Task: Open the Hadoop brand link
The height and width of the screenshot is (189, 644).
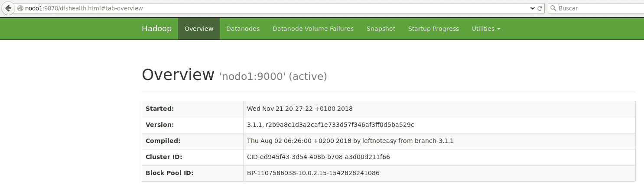Action: pyautogui.click(x=156, y=29)
